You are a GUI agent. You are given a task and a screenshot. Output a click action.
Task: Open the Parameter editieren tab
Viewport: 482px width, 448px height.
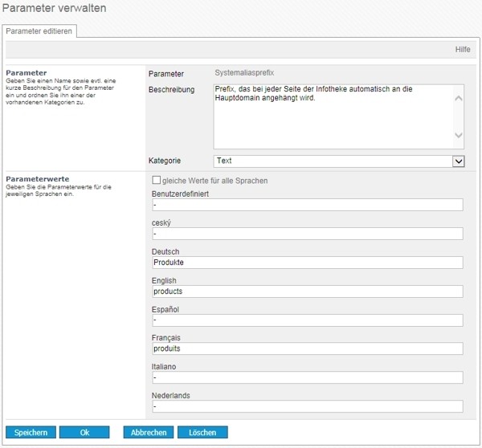pos(39,31)
